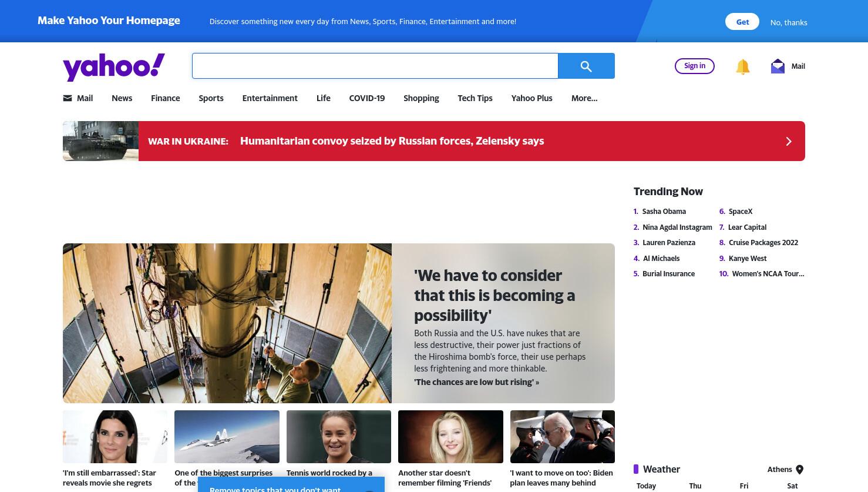The height and width of the screenshot is (492, 868).
Task: Open the News navigation tab
Action: 122,98
